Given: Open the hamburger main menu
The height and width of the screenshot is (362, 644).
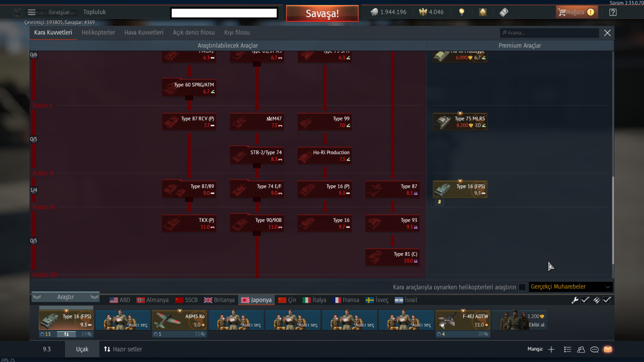Looking at the screenshot, I should click(x=32, y=12).
